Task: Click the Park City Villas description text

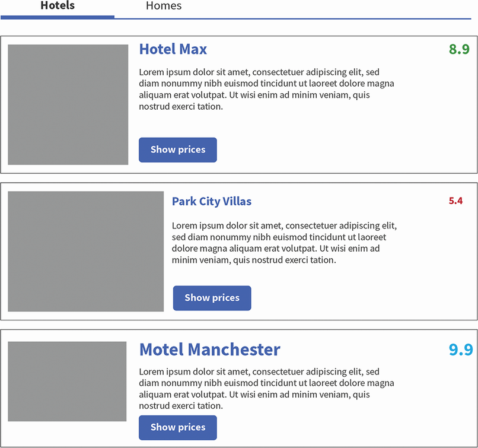Action: point(283,243)
